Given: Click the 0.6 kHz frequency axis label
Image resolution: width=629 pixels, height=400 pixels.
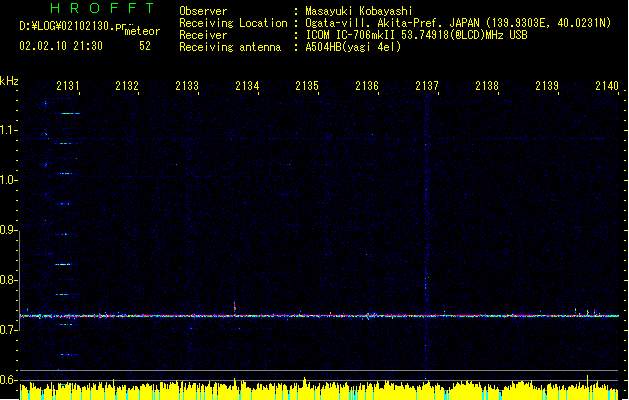Looking at the screenshot, I should (x=8, y=380).
